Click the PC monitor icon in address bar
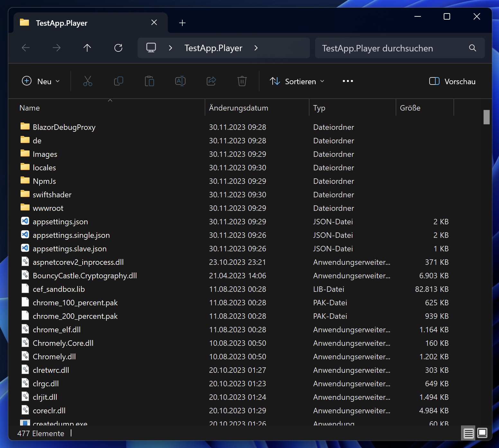 point(151,48)
